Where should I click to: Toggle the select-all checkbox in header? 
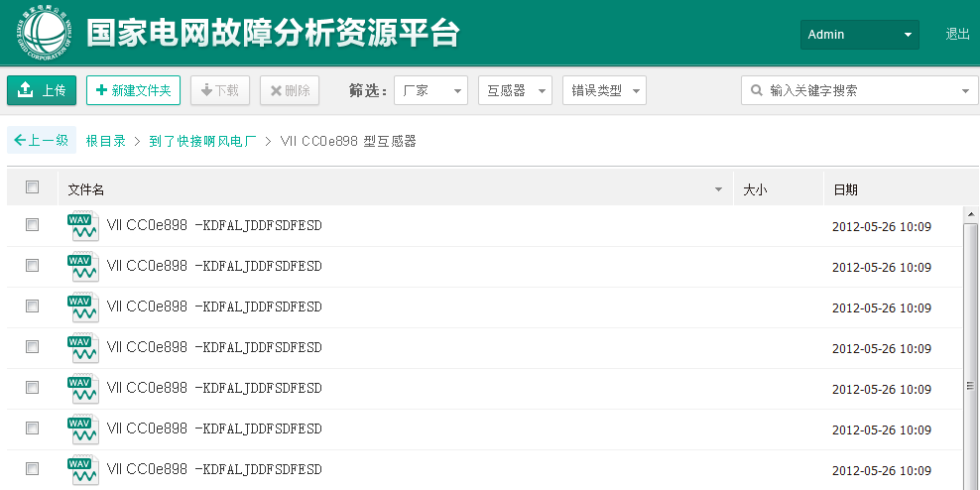(x=32, y=187)
